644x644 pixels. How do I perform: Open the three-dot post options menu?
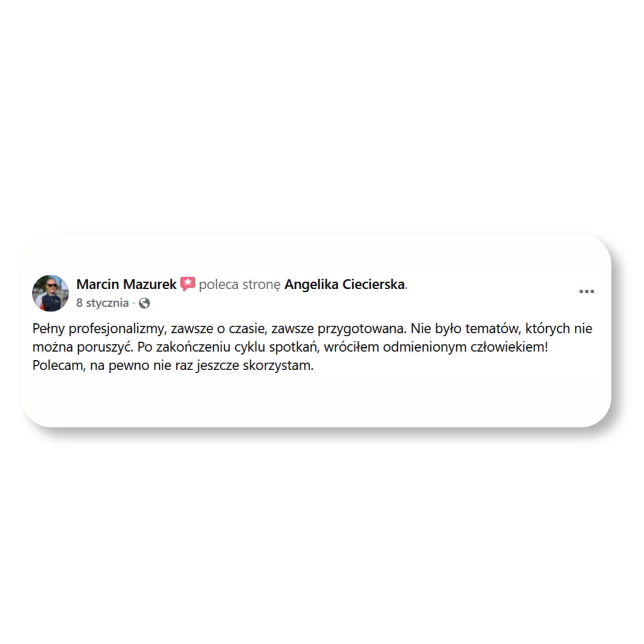pyautogui.click(x=586, y=291)
